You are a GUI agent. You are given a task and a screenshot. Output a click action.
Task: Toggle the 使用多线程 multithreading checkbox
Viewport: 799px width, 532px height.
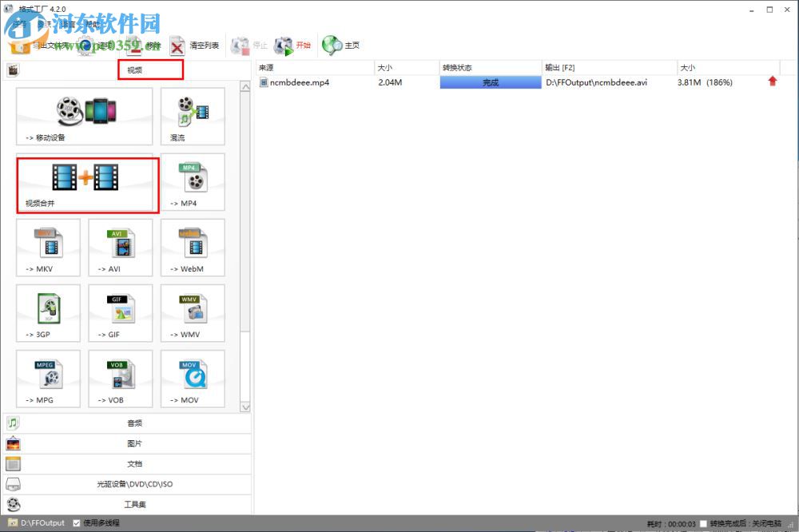[x=77, y=523]
